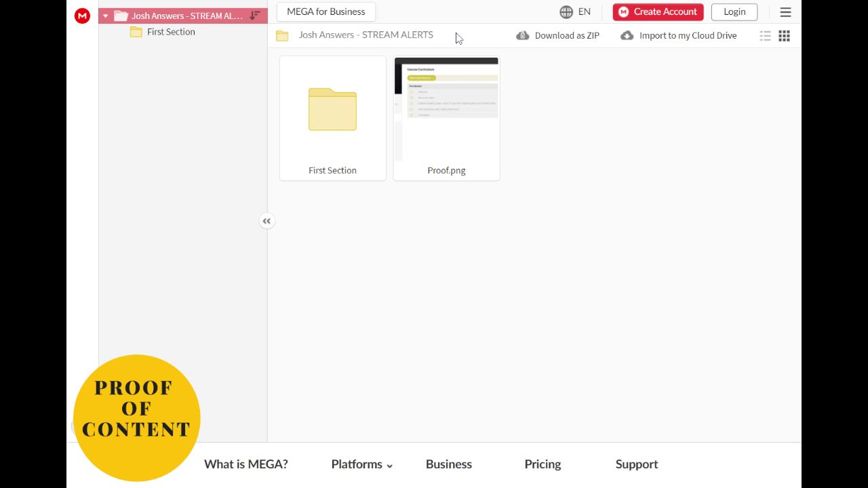
Task: Collapse the left sidebar panel
Action: click(267, 221)
